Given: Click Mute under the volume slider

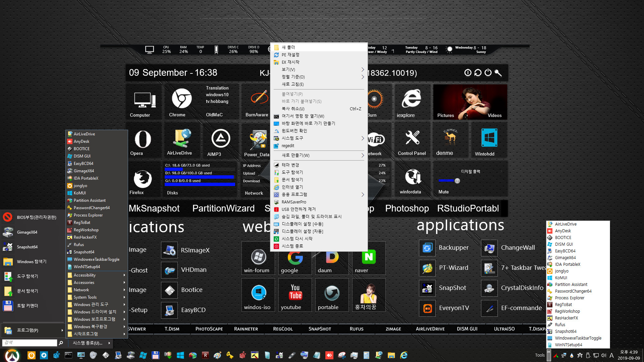Looking at the screenshot, I should pos(443,192).
